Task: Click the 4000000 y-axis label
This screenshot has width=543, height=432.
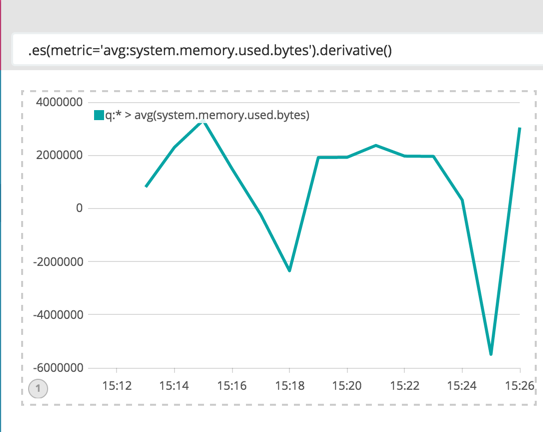Action: tap(59, 102)
